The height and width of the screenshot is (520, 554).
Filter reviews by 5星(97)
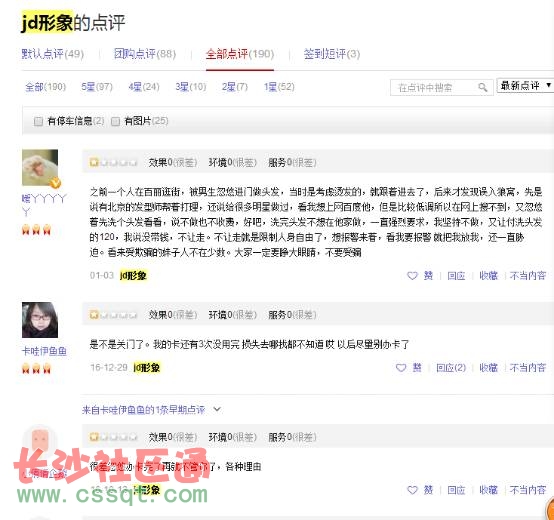(97, 87)
